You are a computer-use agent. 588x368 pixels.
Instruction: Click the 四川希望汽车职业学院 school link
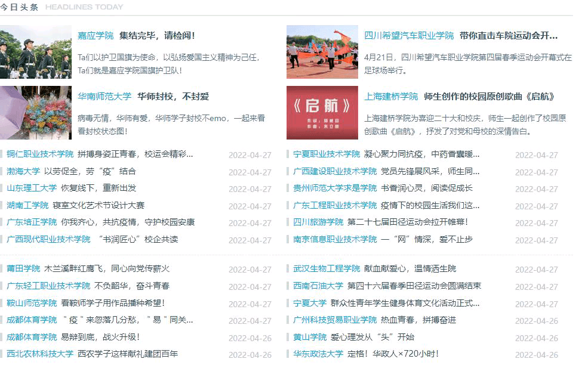click(409, 36)
